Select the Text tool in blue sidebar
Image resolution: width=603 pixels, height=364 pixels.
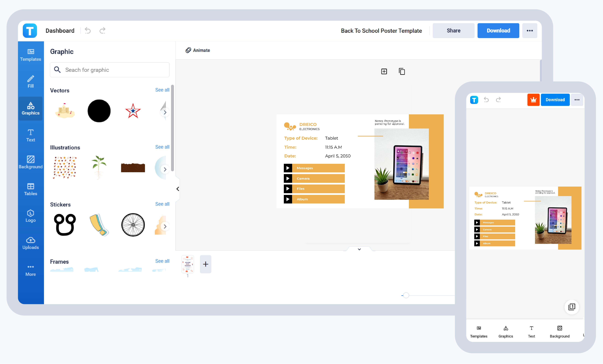pyautogui.click(x=31, y=135)
